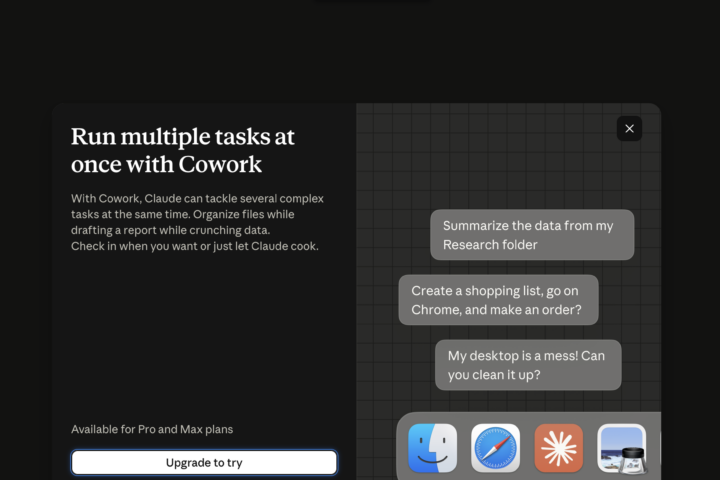Screen dimensions: 720x480
Task: Click the 'Available for Pro and Max plans' text
Action: pos(152,429)
